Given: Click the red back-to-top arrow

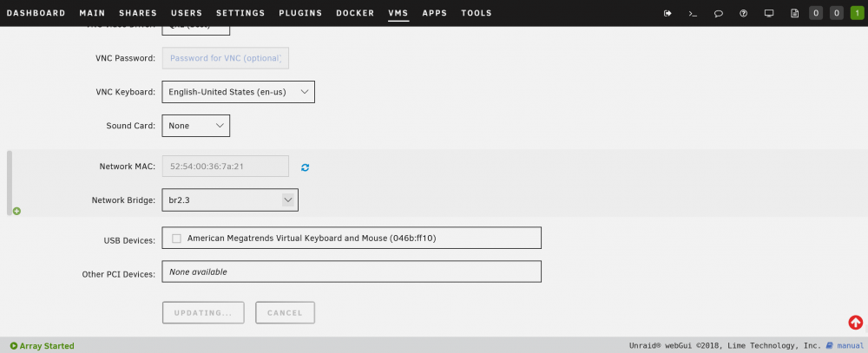Looking at the screenshot, I should point(855,322).
